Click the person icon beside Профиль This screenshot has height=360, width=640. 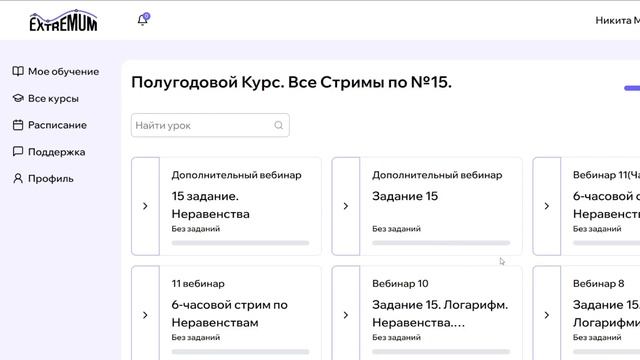point(18,179)
